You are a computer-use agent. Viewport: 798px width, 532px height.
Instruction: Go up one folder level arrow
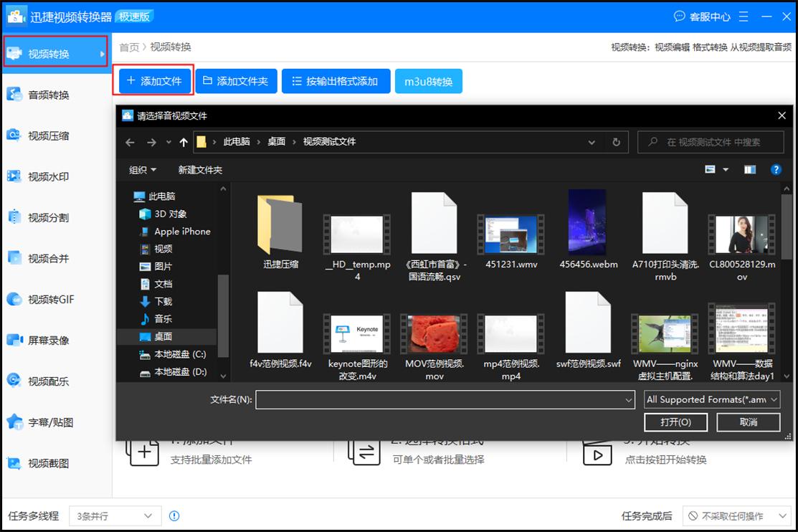(x=184, y=142)
